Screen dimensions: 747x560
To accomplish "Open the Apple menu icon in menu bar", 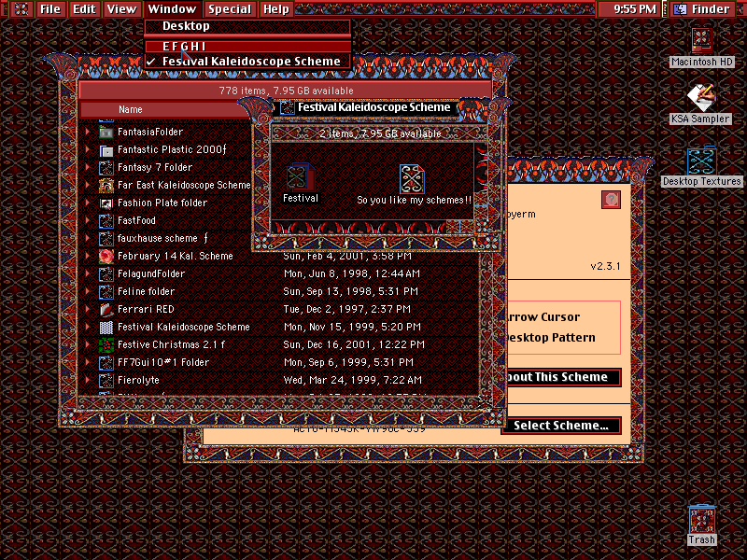I will [21, 9].
